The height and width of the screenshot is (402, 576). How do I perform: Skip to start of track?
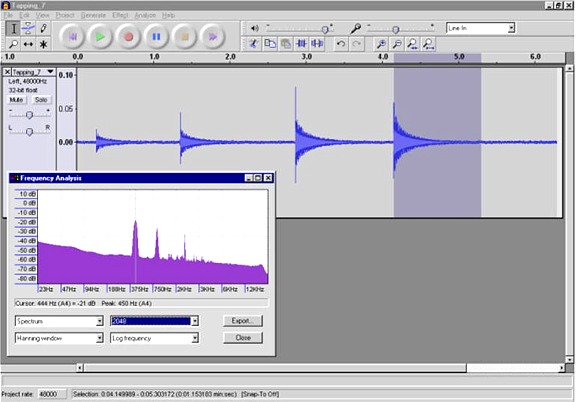[x=72, y=37]
